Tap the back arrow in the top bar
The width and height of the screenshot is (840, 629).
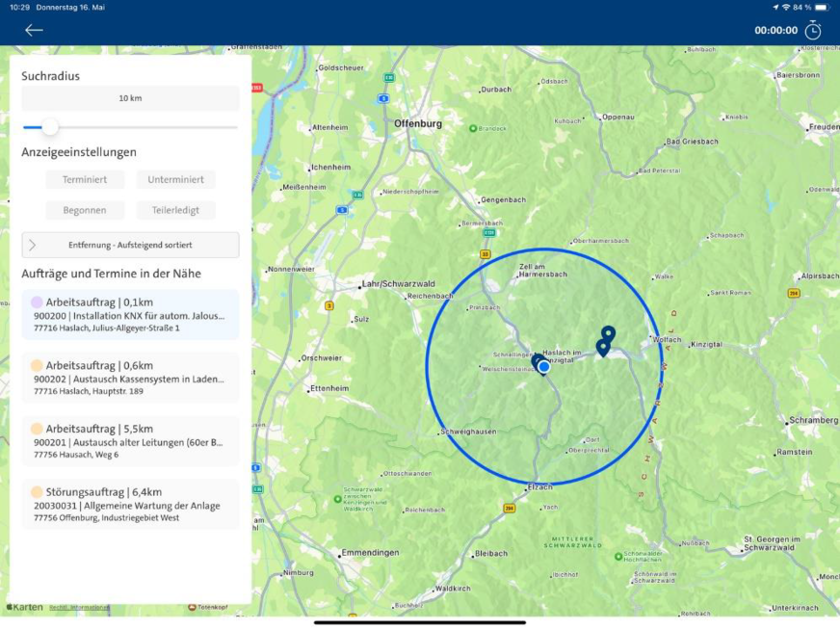[x=33, y=30]
